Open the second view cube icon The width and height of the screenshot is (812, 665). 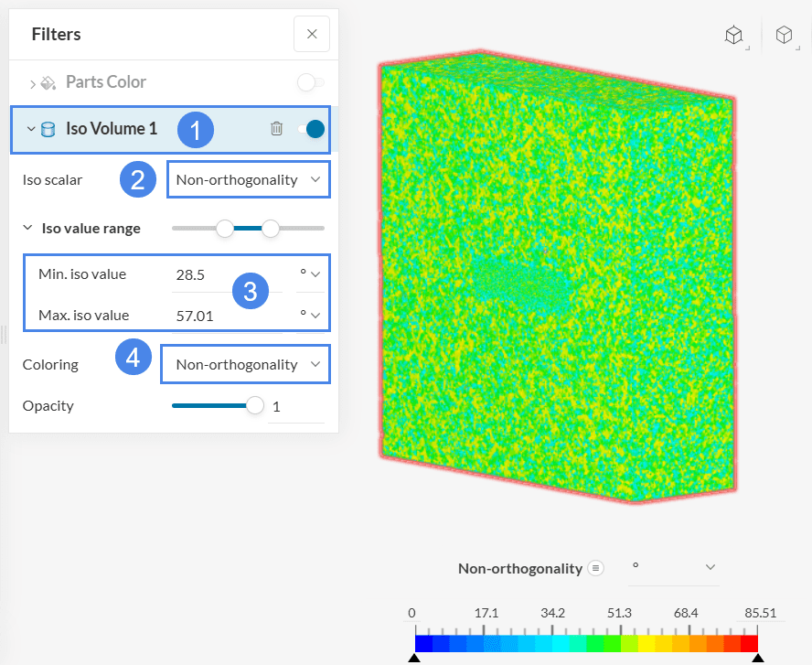click(784, 35)
